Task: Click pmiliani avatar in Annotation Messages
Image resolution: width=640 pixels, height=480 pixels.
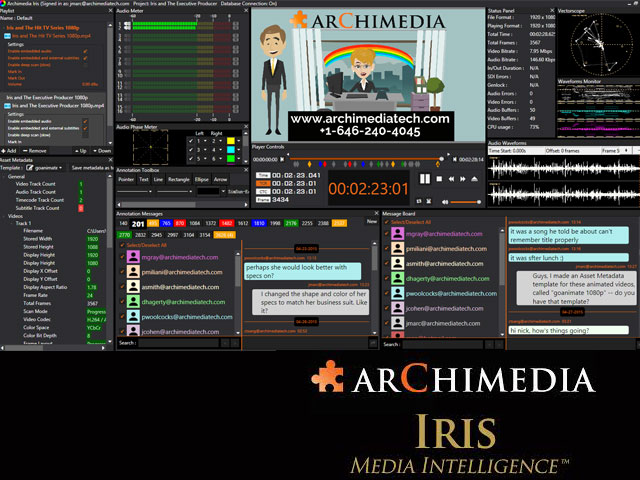Action: click(x=133, y=272)
